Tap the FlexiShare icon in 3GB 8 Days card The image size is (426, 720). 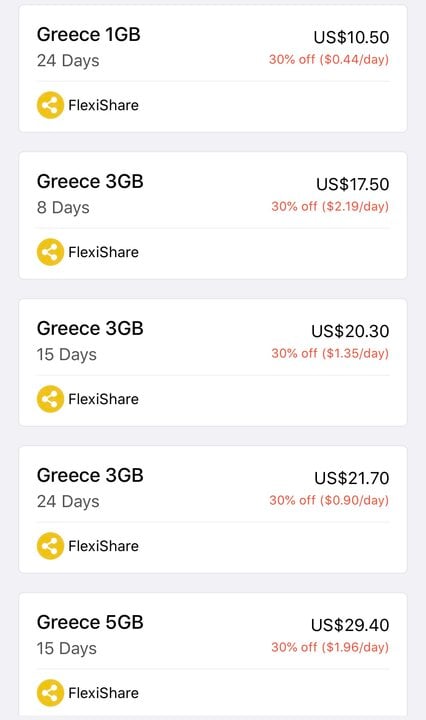pyautogui.click(x=50, y=252)
